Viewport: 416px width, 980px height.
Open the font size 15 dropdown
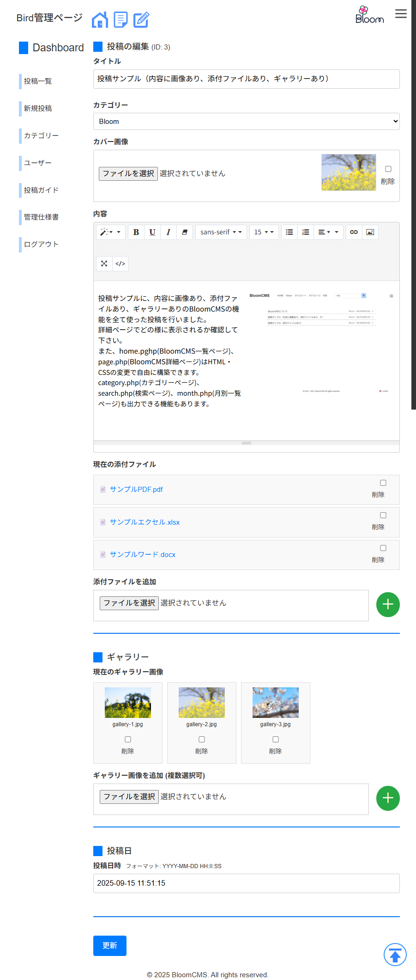click(x=264, y=232)
